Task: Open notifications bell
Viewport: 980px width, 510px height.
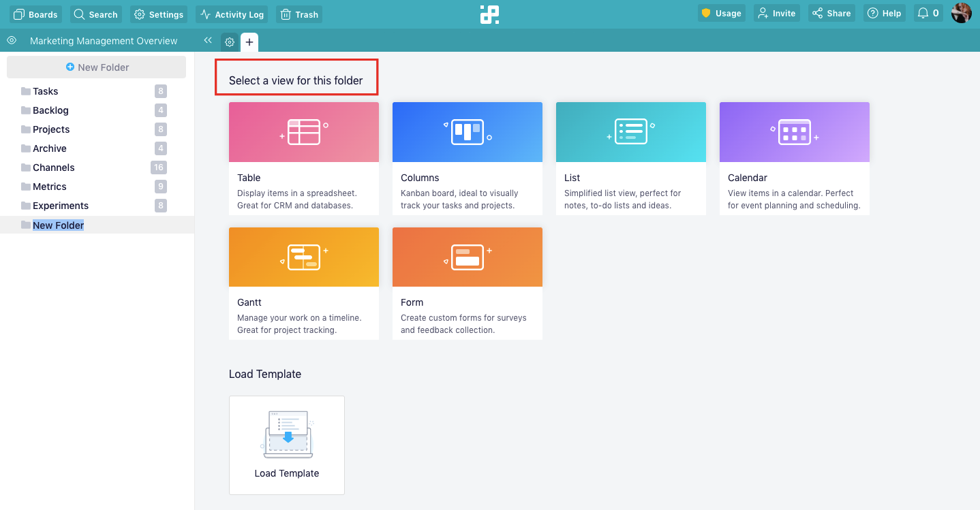Action: pos(928,14)
